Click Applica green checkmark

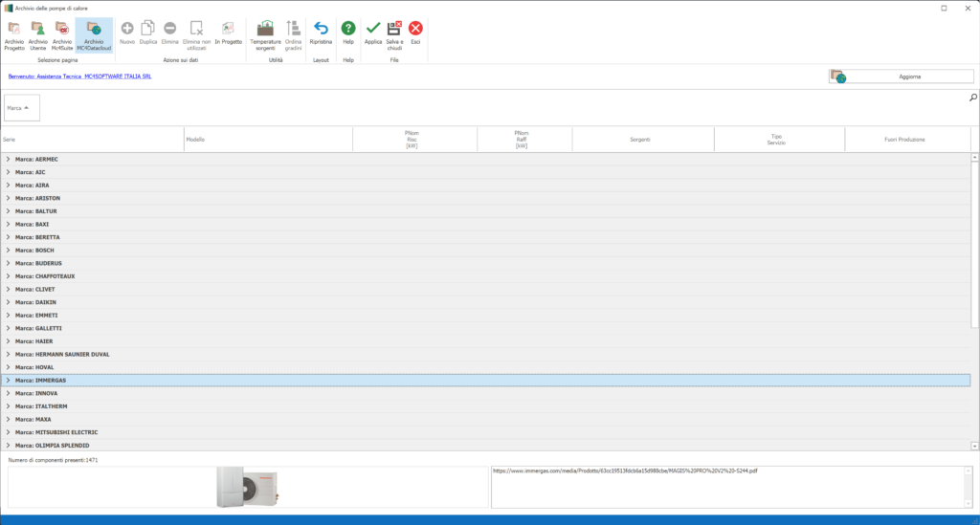[373, 33]
